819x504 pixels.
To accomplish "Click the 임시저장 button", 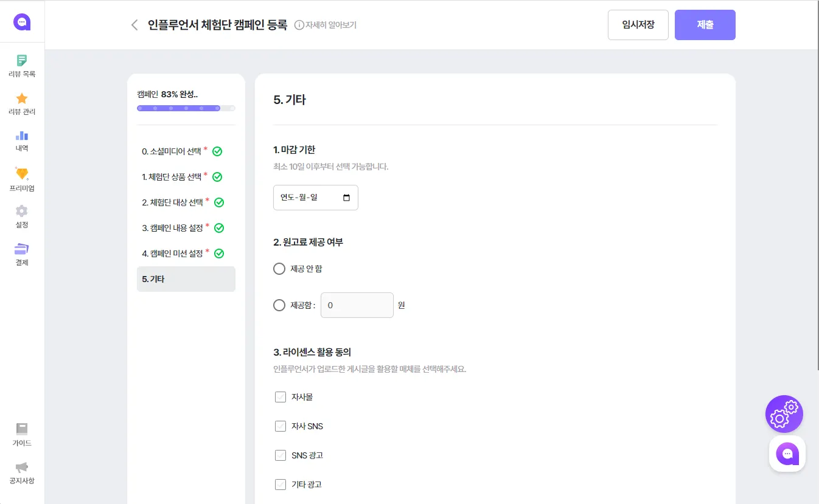I will coord(638,25).
